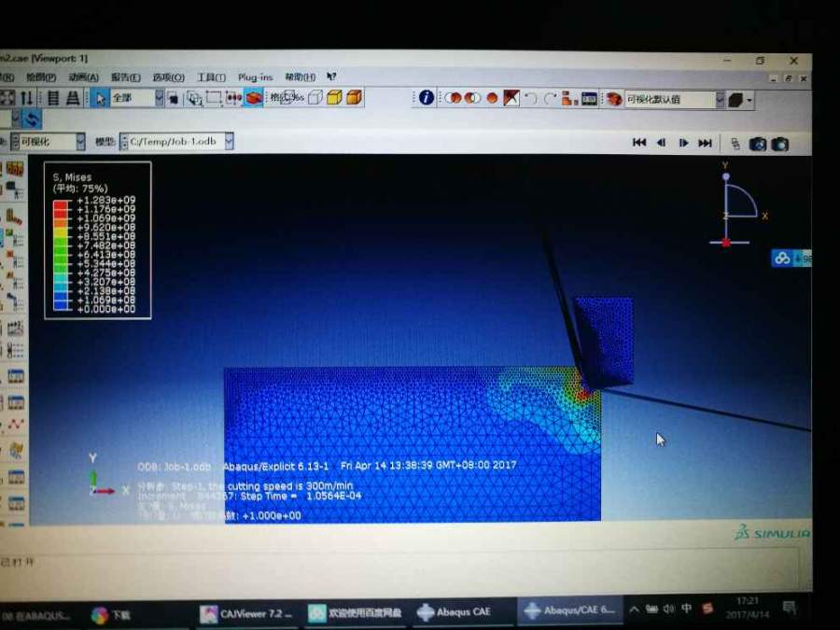Click the rectangular drag-select shape icon
840x630 pixels.
pyautogui.click(x=214, y=98)
